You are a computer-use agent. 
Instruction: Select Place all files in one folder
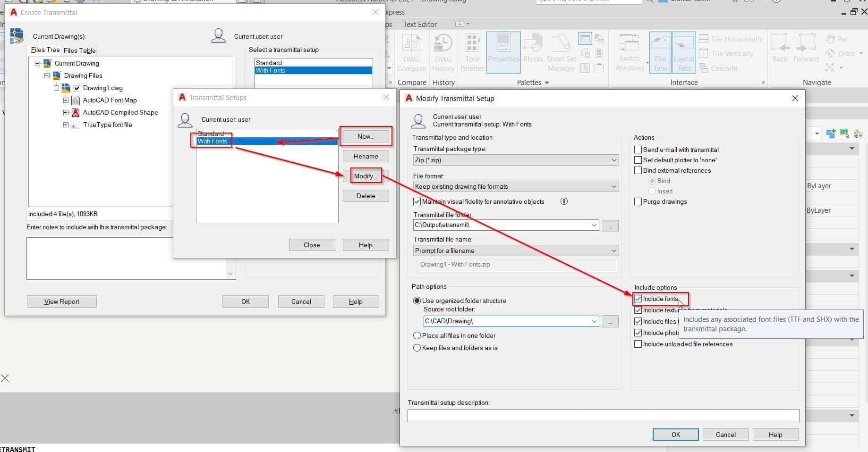pos(417,336)
